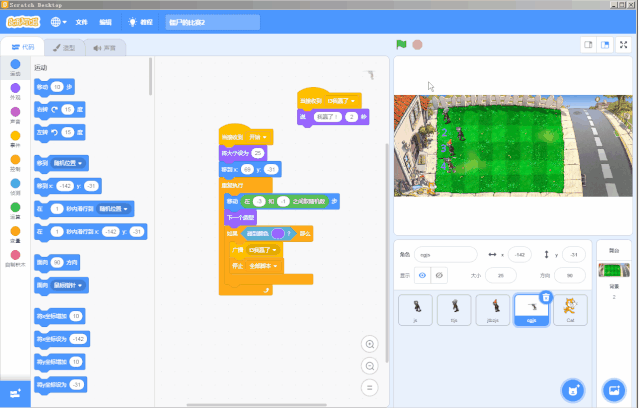Image resolution: width=639 pixels, height=408 pixels.
Task: Edit the sprite direction 方向 field
Action: (570, 276)
